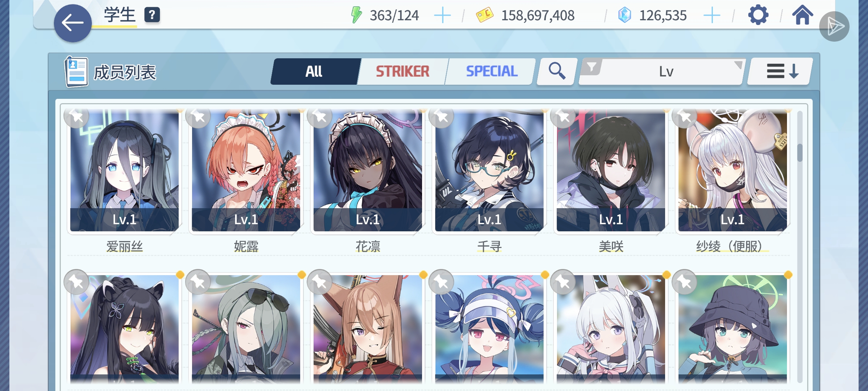Open student 千寻 portrait
The height and width of the screenshot is (391, 868).
click(489, 171)
